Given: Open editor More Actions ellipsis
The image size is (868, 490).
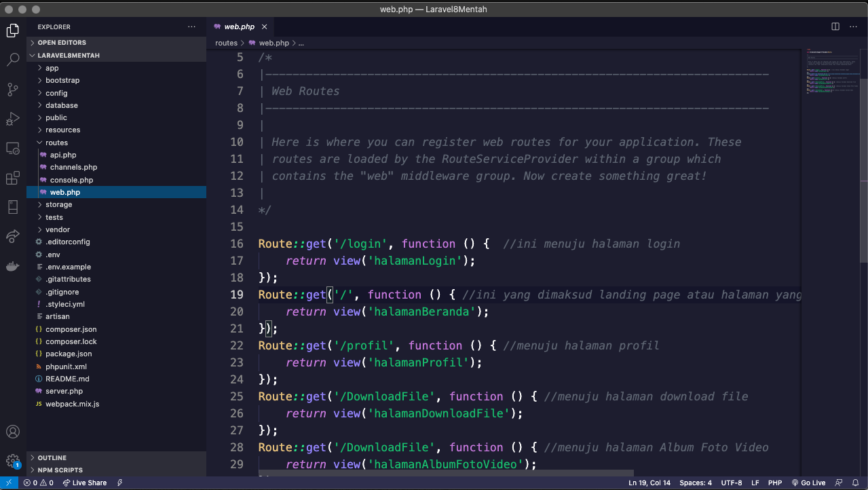Looking at the screenshot, I should 854,26.
